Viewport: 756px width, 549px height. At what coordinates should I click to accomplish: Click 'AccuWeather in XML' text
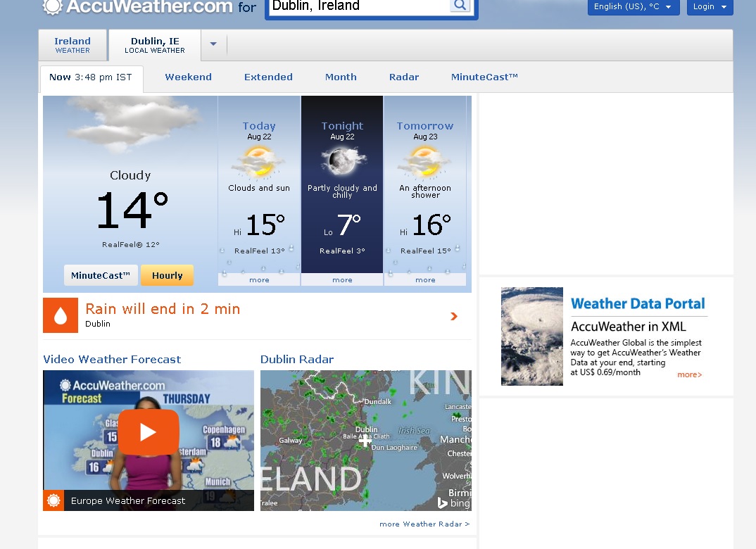point(628,327)
